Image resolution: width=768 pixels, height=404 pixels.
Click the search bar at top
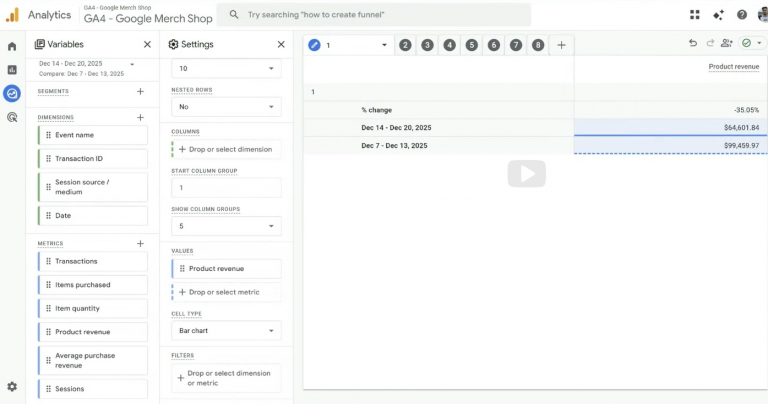coord(374,15)
